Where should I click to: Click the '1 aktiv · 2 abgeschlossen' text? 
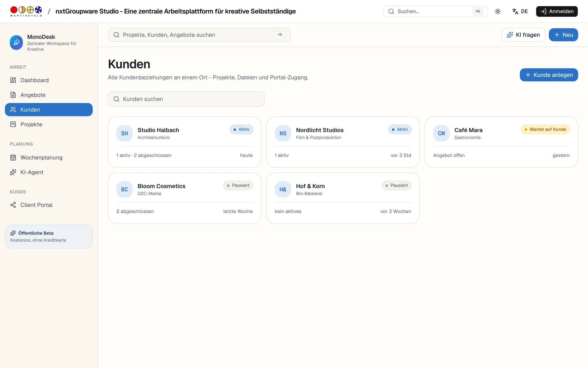144,155
